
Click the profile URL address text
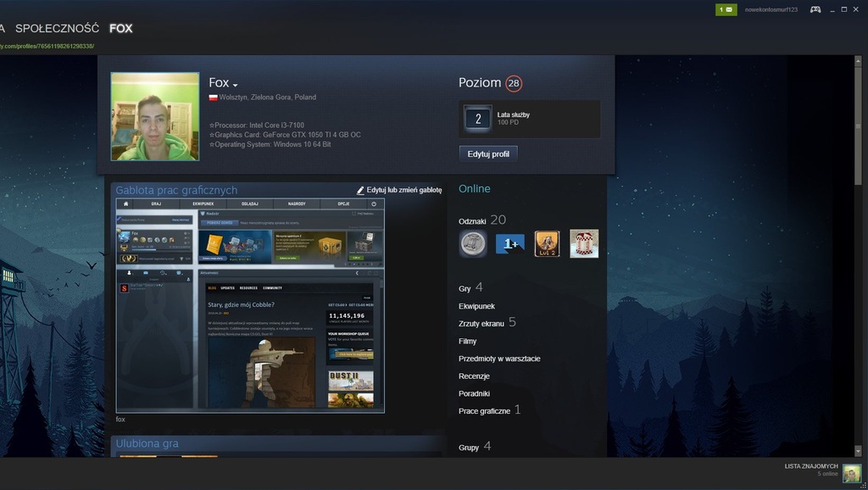pyautogui.click(x=47, y=46)
